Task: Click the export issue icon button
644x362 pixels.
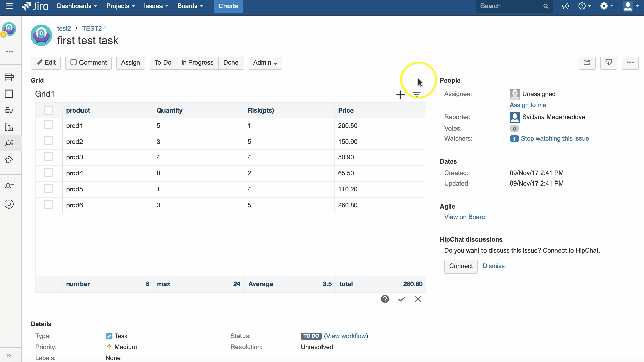Action: tap(609, 63)
